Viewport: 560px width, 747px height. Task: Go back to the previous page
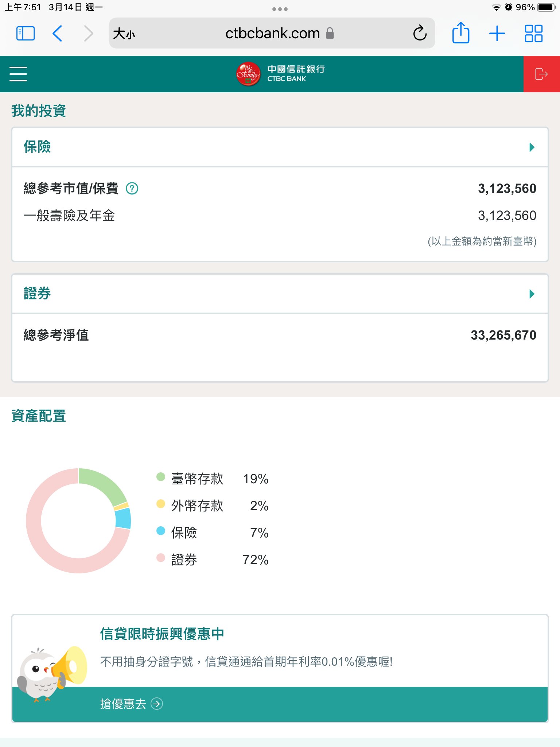point(58,34)
